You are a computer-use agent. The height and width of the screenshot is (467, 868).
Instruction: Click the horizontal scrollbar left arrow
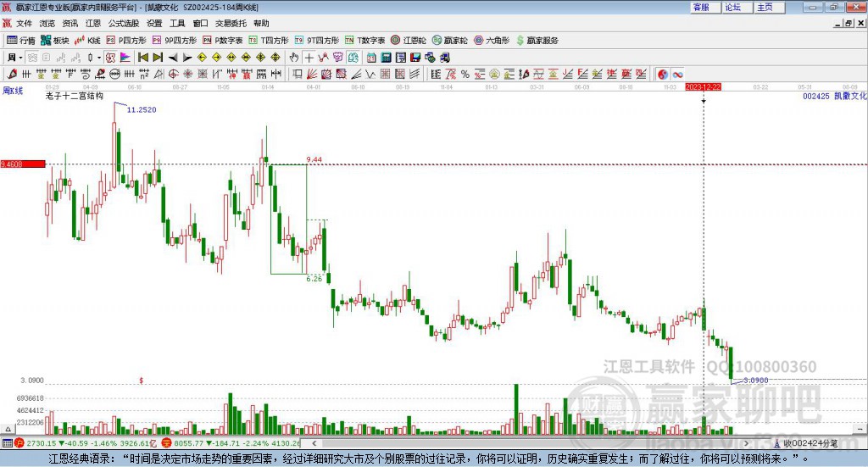[314, 443]
